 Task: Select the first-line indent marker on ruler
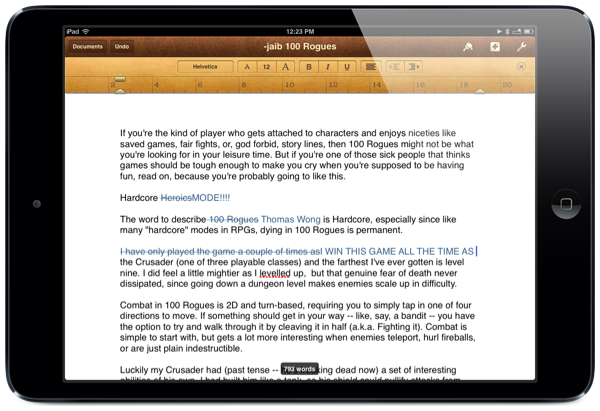pyautogui.click(x=120, y=79)
